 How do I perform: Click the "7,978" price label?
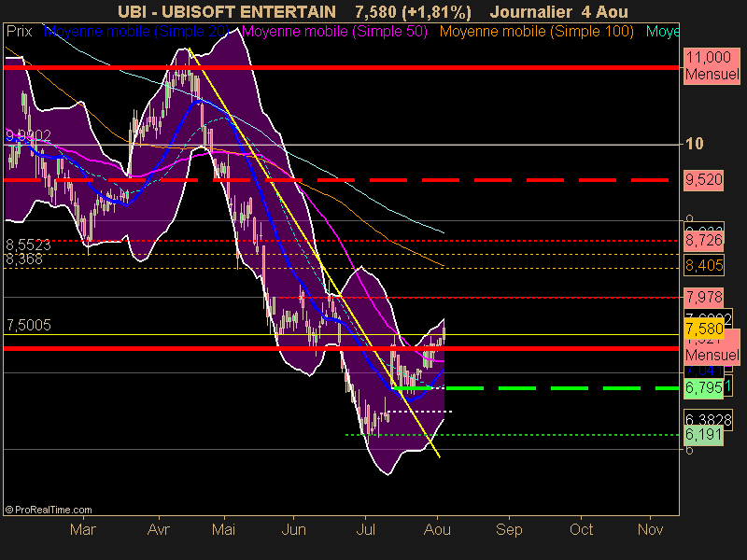704,297
